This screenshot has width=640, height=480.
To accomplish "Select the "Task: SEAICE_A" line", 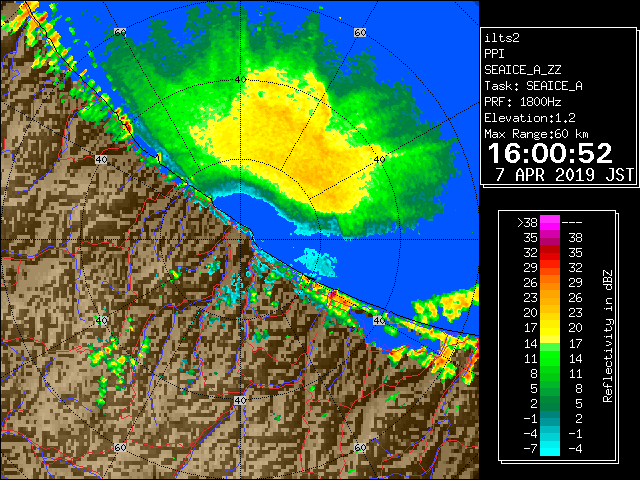I will click(533, 86).
